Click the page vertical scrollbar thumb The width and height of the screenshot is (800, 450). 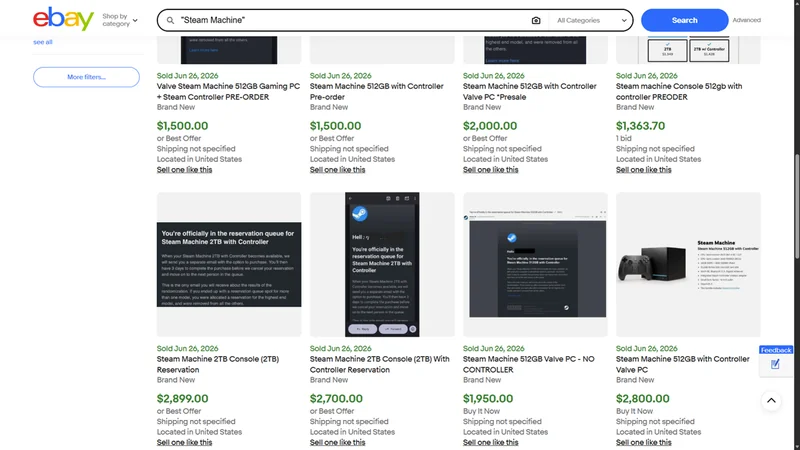coord(796,207)
